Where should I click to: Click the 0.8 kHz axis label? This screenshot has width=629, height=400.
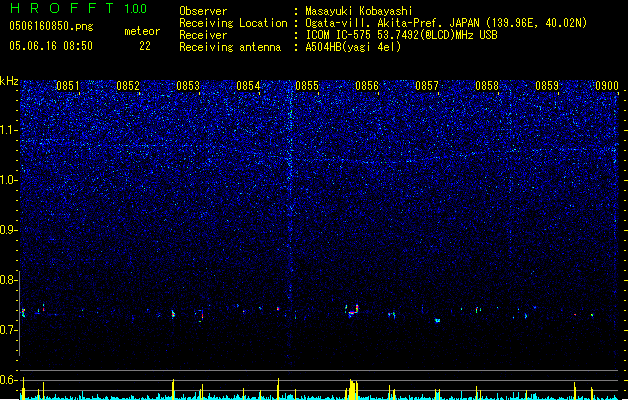point(9,280)
